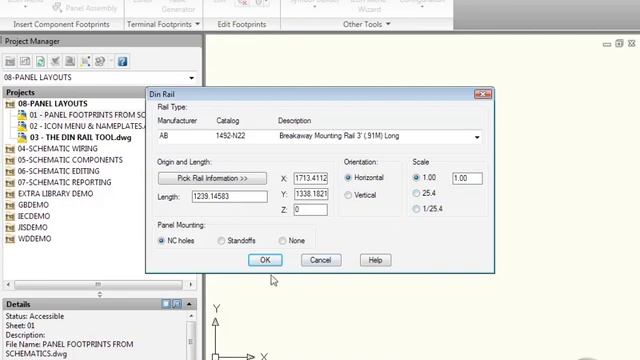This screenshot has width=640, height=360.
Task: Click drawing icon beside 01 - PANEL FOOTPRINTS
Action: (x=22, y=115)
